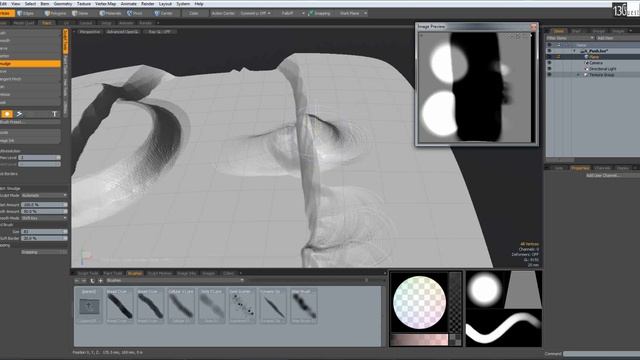The width and height of the screenshot is (640, 360).
Task: Toggle toolbar Snapping checkbox
Action: pyautogui.click(x=311, y=13)
